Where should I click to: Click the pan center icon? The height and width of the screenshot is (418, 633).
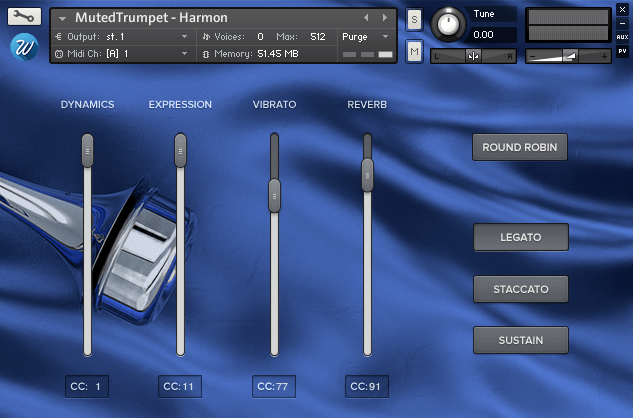point(473,57)
